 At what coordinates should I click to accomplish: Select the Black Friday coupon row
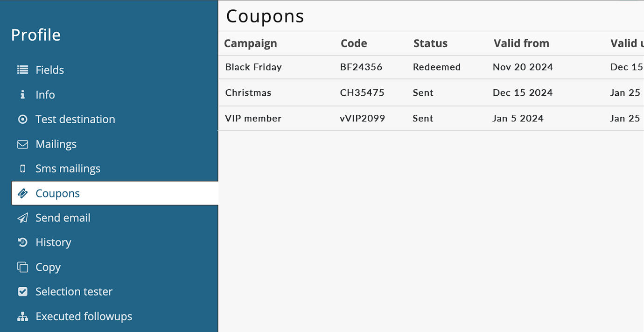253,67
